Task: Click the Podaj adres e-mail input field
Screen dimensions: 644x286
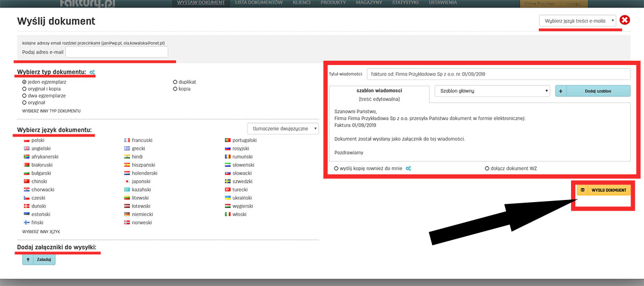Action: [116, 52]
